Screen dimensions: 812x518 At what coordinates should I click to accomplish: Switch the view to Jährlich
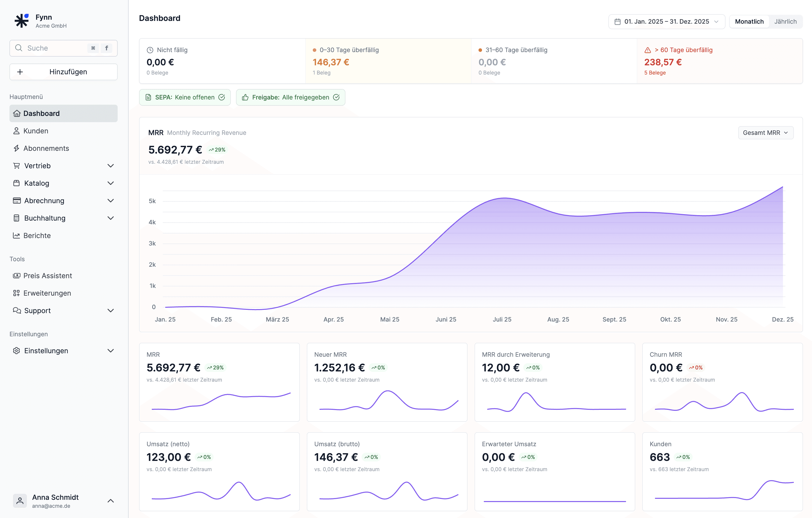[x=785, y=22]
